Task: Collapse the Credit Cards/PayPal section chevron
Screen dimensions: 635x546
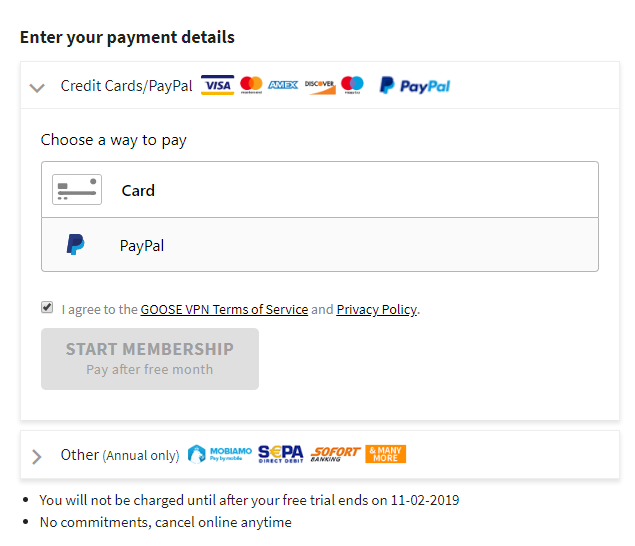Action: coord(37,87)
